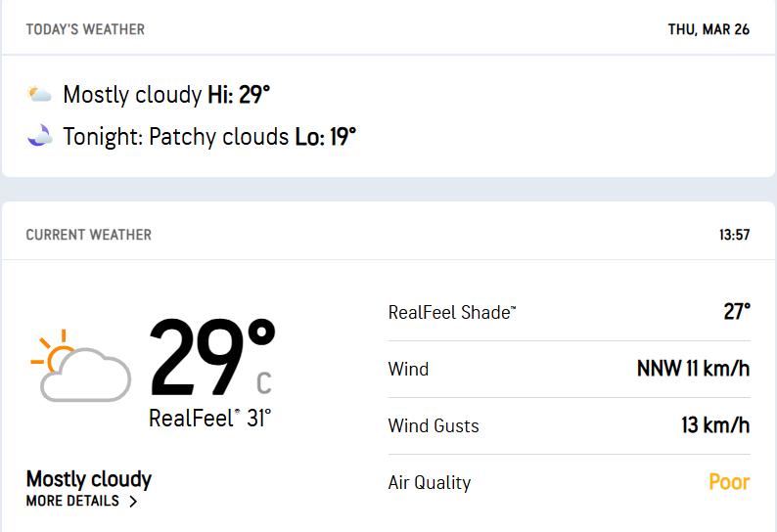Click the crescent moon night icon

click(x=39, y=136)
